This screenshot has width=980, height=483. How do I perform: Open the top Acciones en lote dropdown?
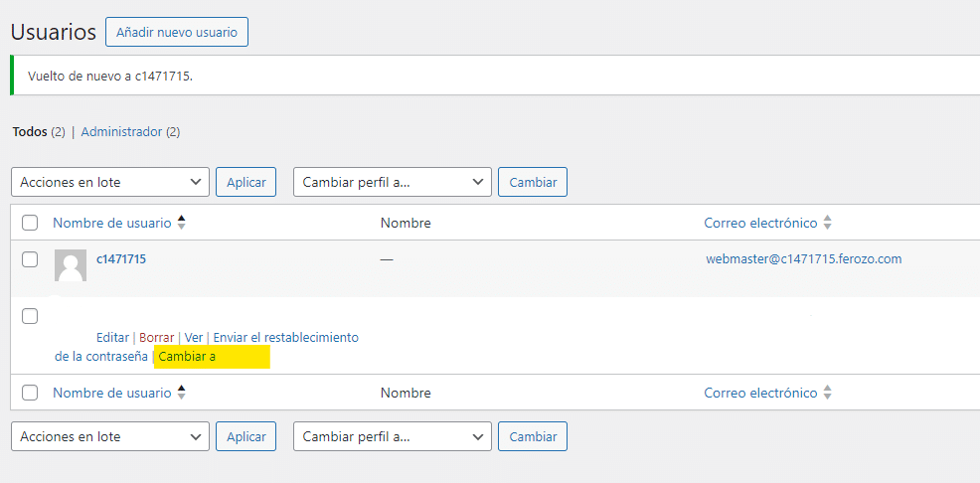110,182
